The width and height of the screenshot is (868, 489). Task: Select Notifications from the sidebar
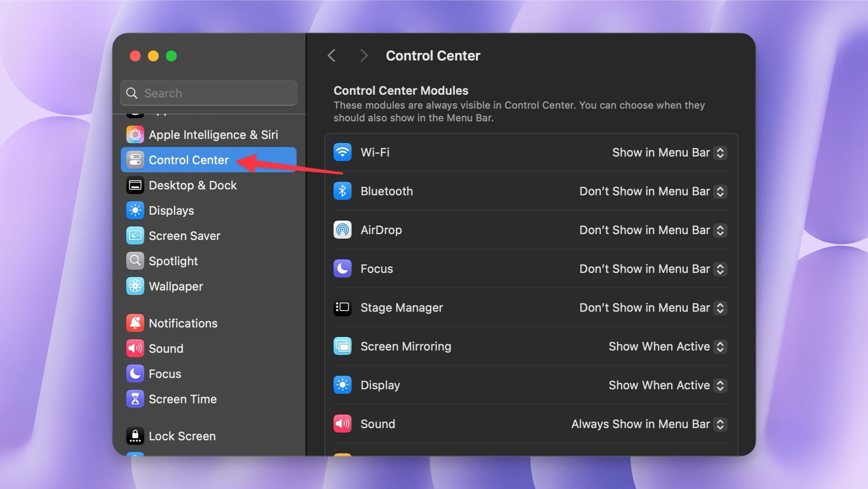(183, 323)
